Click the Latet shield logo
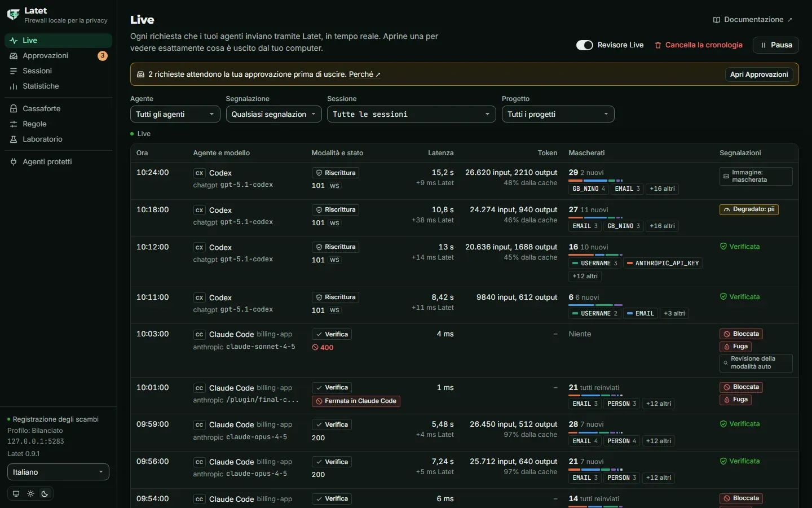Image resolution: width=812 pixels, height=508 pixels. coord(13,15)
